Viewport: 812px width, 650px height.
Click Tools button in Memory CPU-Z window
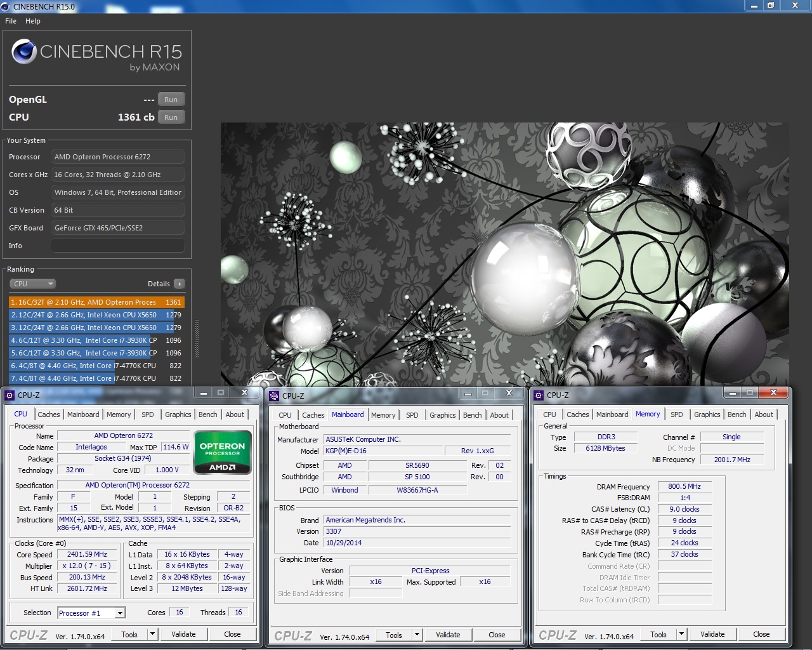point(658,634)
